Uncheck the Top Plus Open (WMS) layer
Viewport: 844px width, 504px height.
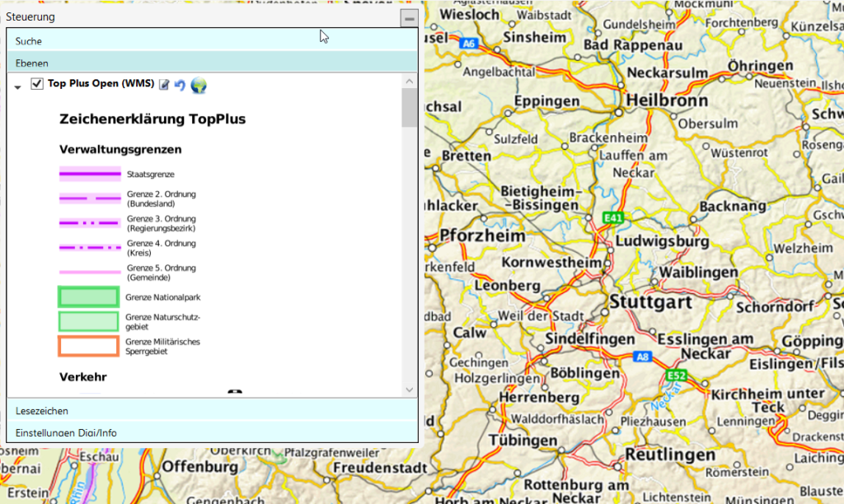[x=37, y=84]
